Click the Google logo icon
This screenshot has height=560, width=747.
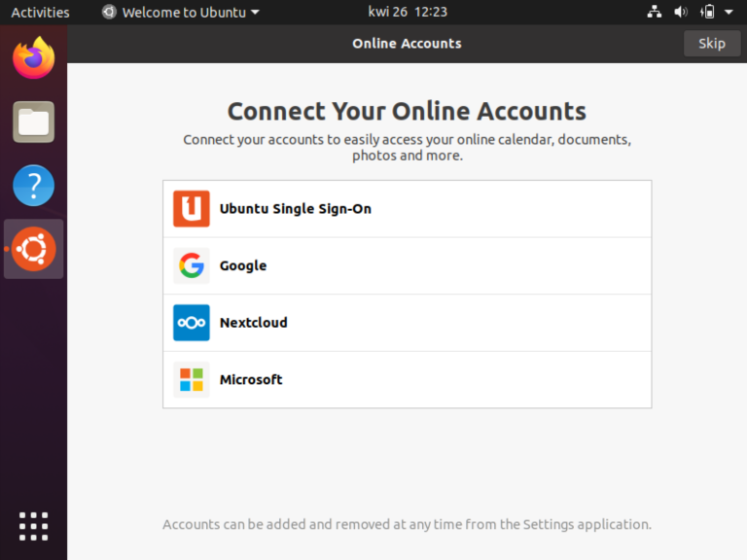coord(191,265)
